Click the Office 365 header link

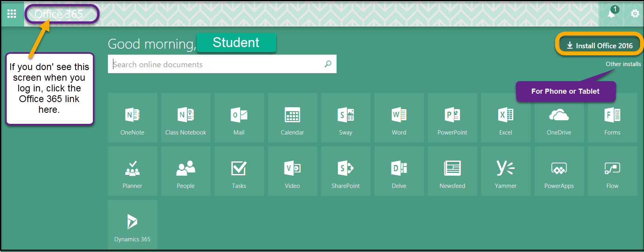coord(59,14)
